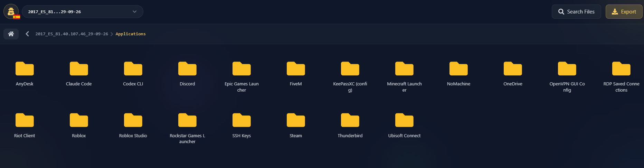The image size is (644, 168).
Task: Open the NoMachine folder icon
Action: tap(458, 68)
